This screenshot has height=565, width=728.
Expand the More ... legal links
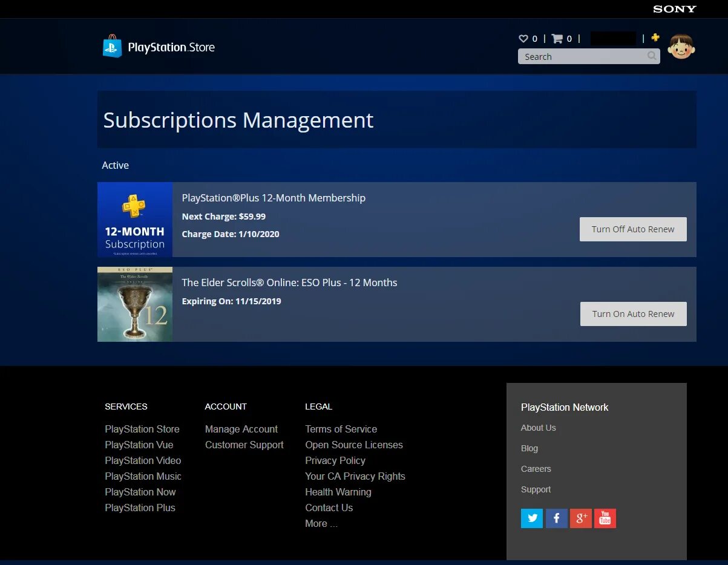coord(321,523)
